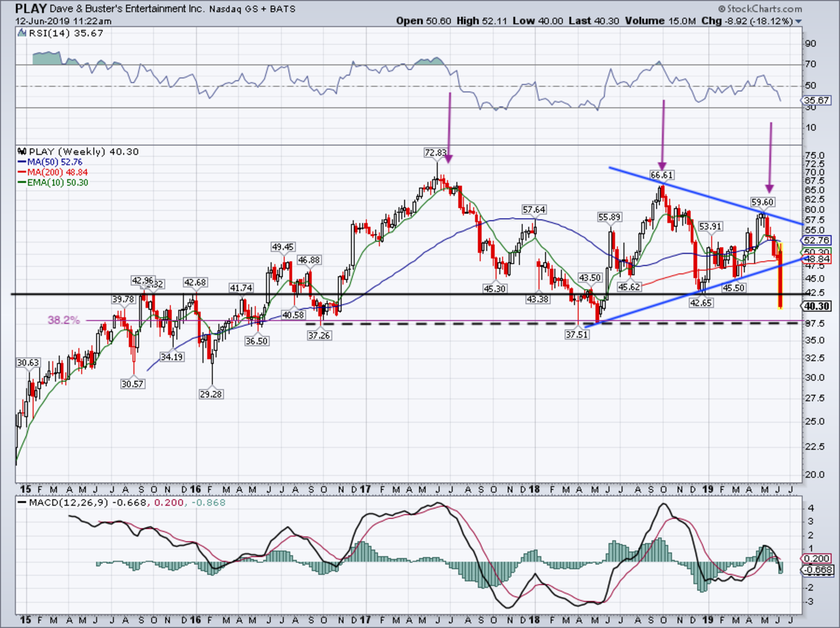The width and height of the screenshot is (840, 628).
Task: Click the 55.89 price label
Action: [609, 218]
